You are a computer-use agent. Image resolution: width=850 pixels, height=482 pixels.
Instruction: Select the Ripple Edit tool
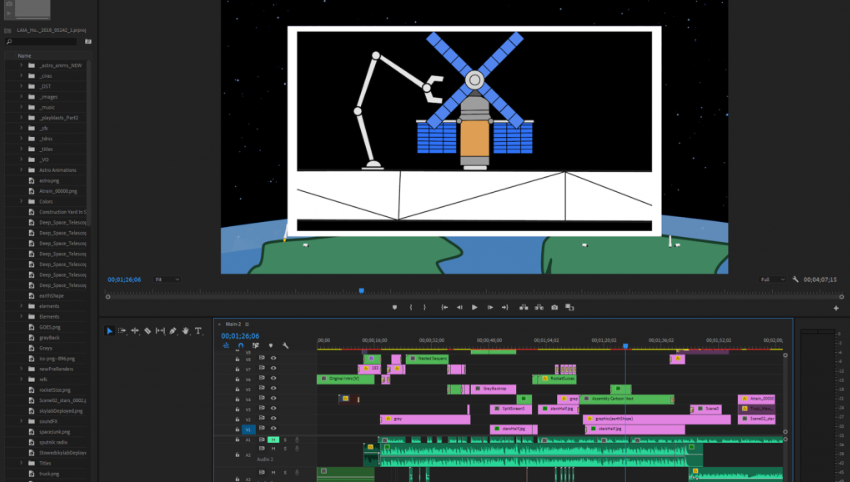[135, 331]
